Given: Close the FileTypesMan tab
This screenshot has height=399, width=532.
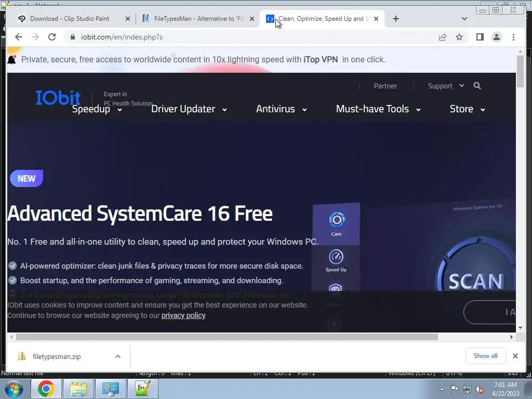Looking at the screenshot, I should (252, 19).
